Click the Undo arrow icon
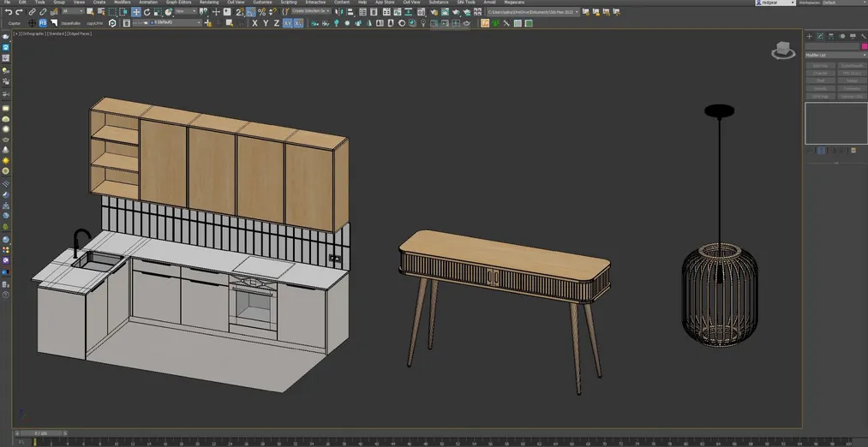This screenshot has height=447, width=868. (x=8, y=12)
